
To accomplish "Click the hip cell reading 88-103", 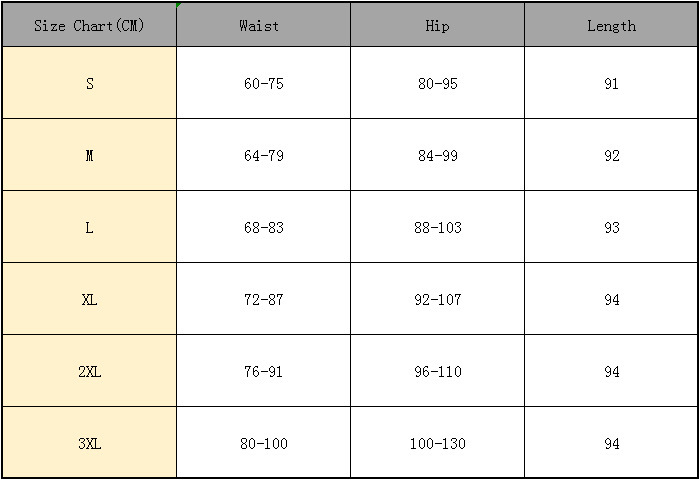I will coord(437,228).
